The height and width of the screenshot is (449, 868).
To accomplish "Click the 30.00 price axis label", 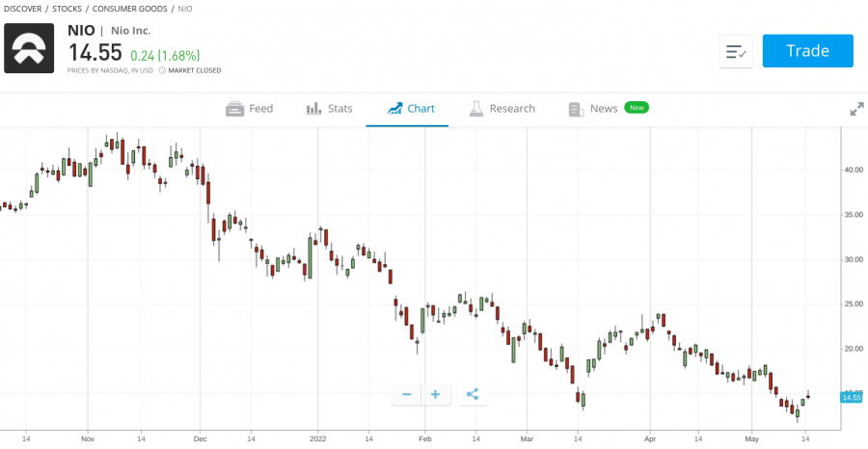I will [x=854, y=259].
